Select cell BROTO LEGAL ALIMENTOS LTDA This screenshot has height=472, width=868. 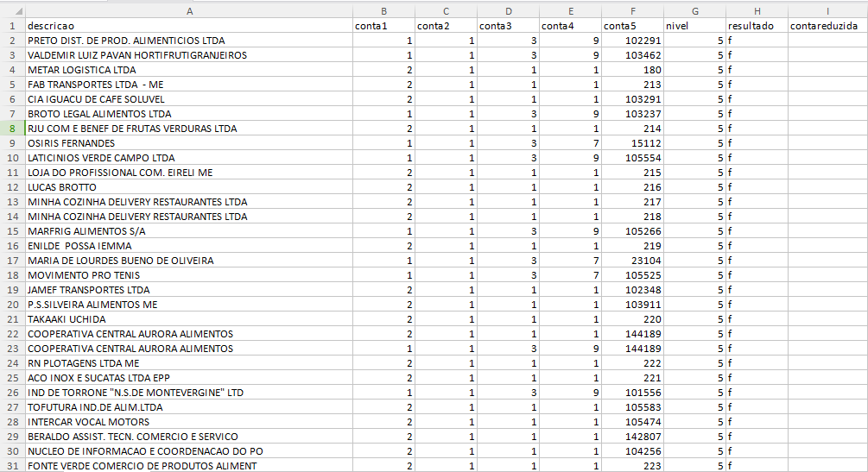pos(189,114)
